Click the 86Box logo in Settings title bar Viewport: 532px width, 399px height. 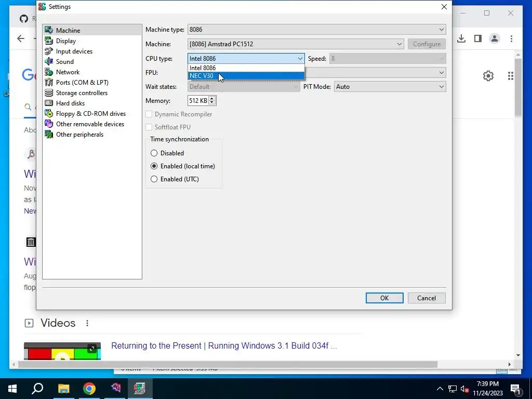coord(42,6)
